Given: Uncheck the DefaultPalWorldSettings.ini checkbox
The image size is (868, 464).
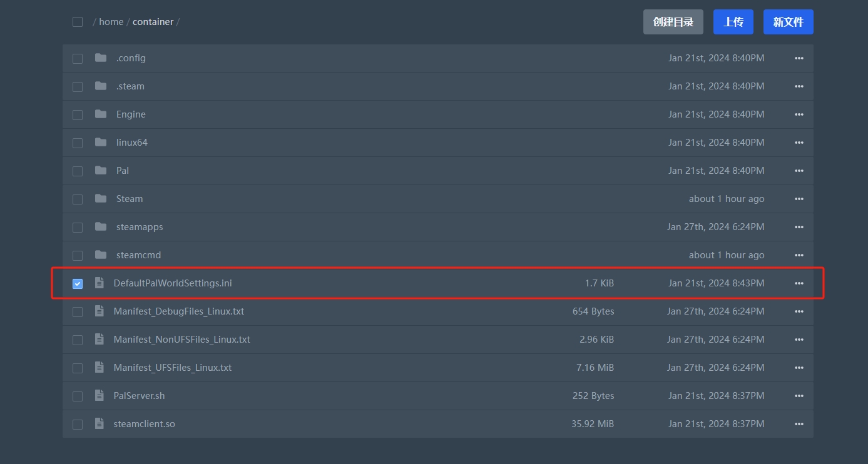Looking at the screenshot, I should [x=78, y=283].
